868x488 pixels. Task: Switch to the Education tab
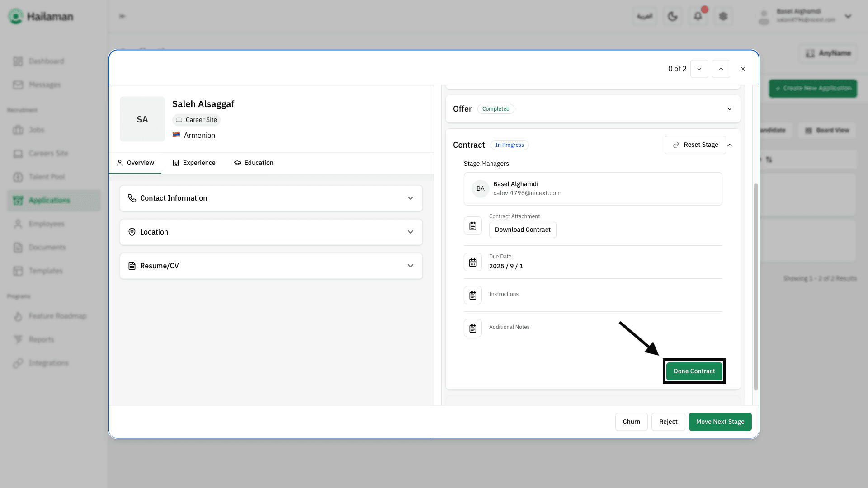(254, 163)
